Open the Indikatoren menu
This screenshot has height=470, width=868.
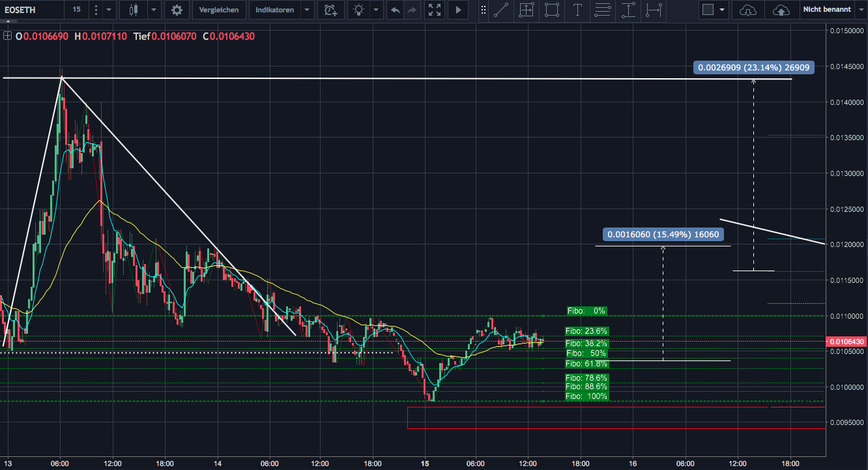274,10
